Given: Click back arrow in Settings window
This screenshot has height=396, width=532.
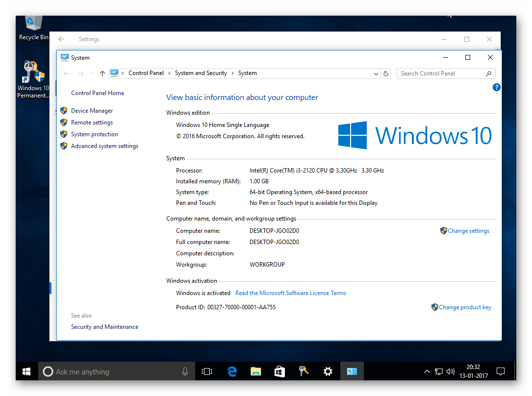Looking at the screenshot, I should (61, 39).
